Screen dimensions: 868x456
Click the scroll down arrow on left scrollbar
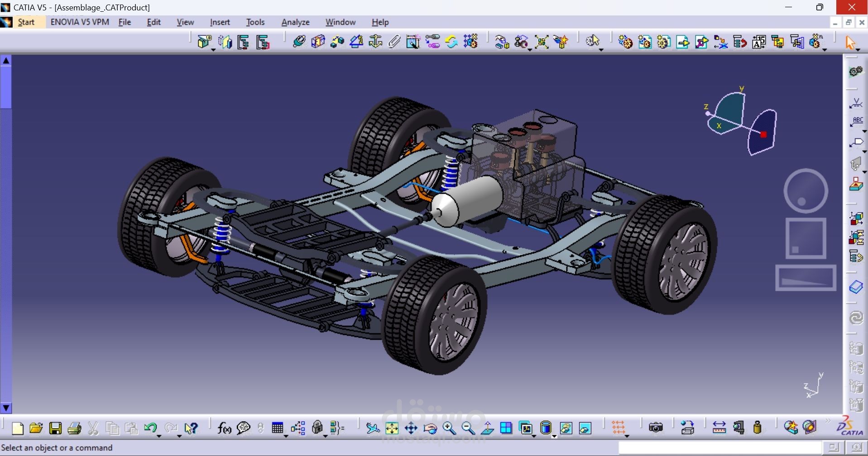click(x=6, y=408)
